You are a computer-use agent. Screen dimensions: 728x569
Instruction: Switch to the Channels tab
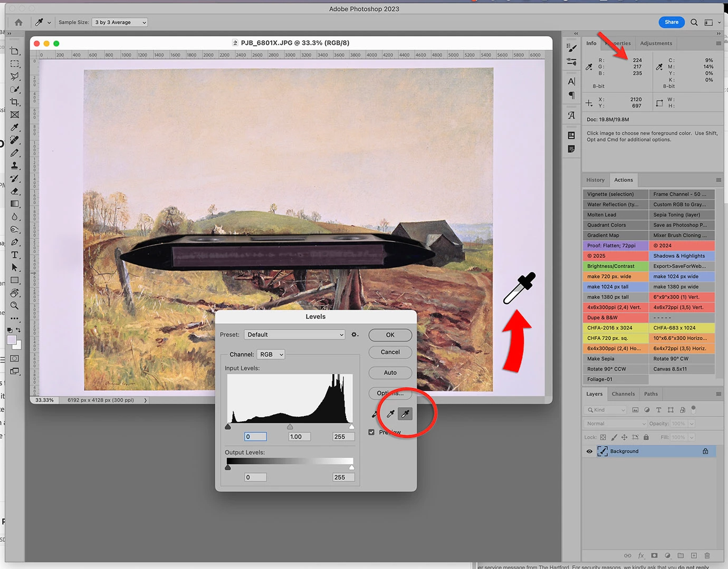coord(623,394)
